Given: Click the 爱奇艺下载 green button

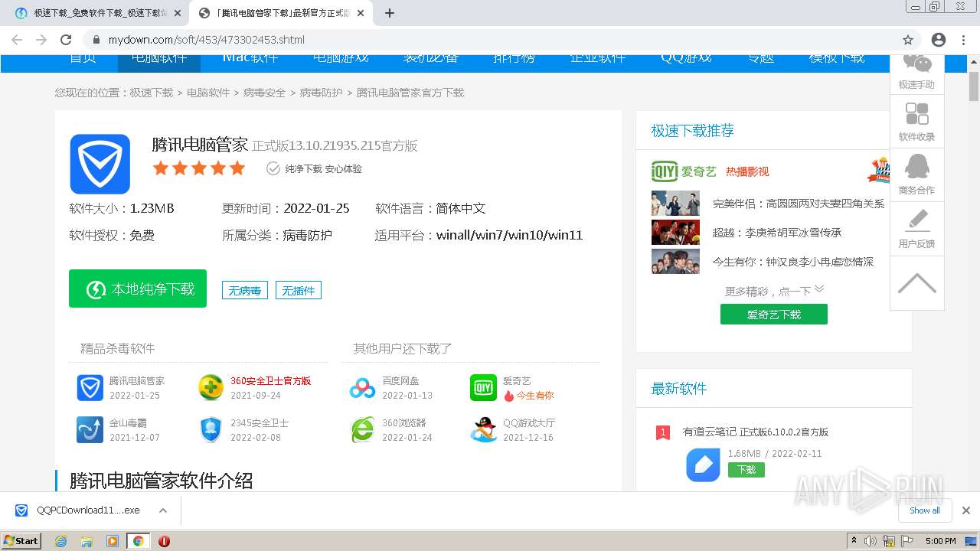Looking at the screenshot, I should 773,315.
